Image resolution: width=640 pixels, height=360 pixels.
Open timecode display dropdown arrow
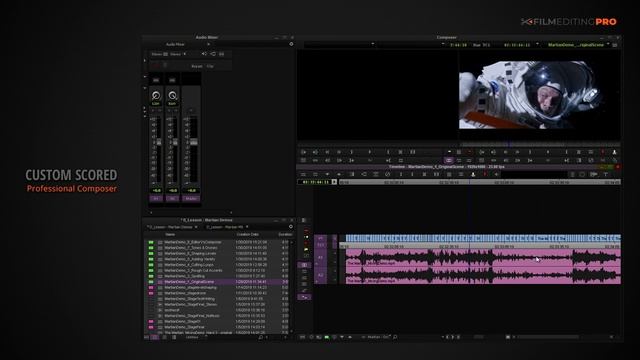pos(334,182)
